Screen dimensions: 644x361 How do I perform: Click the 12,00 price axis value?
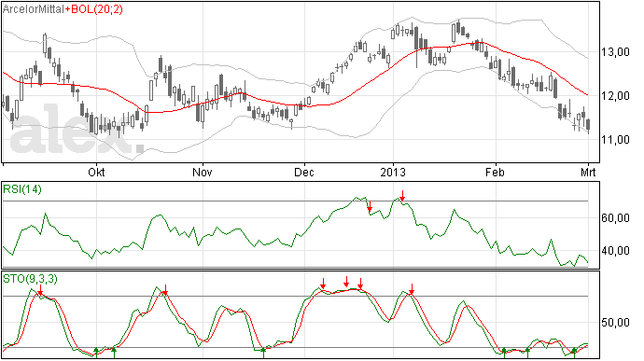tap(615, 96)
